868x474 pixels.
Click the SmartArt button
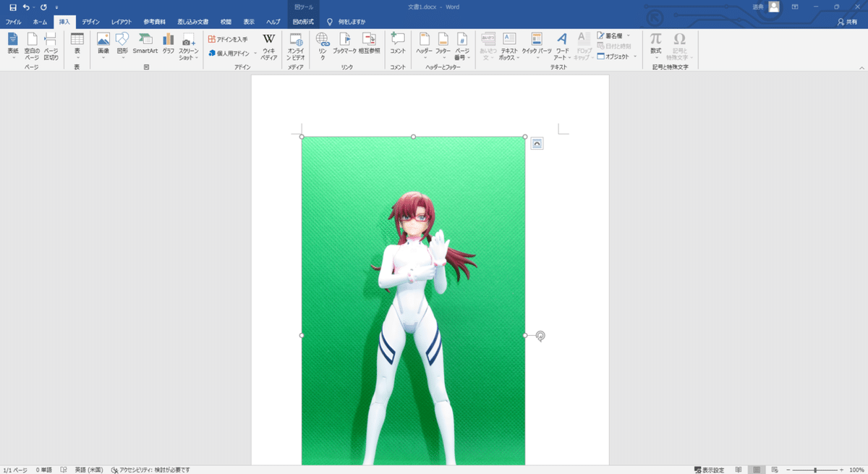point(145,43)
